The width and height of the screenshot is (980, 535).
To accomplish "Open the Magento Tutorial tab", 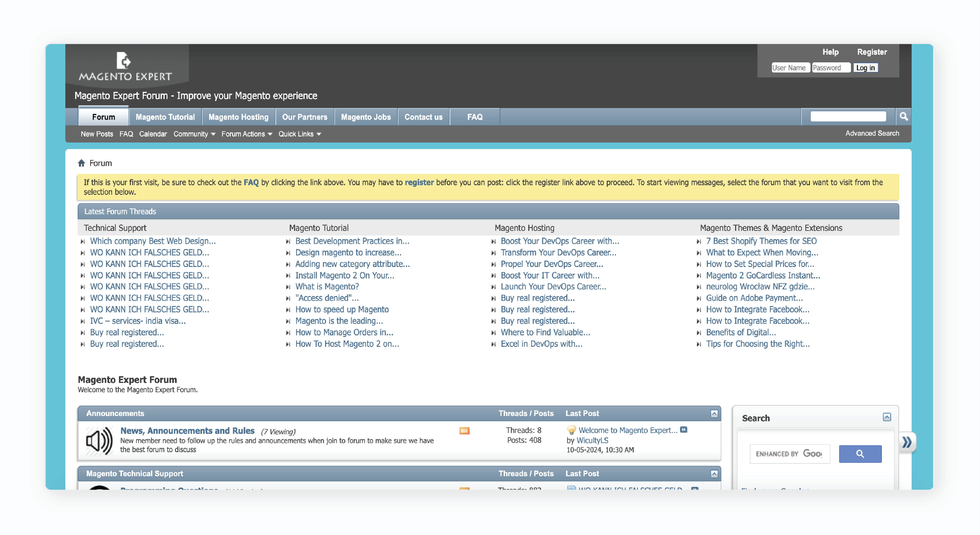I will [165, 117].
